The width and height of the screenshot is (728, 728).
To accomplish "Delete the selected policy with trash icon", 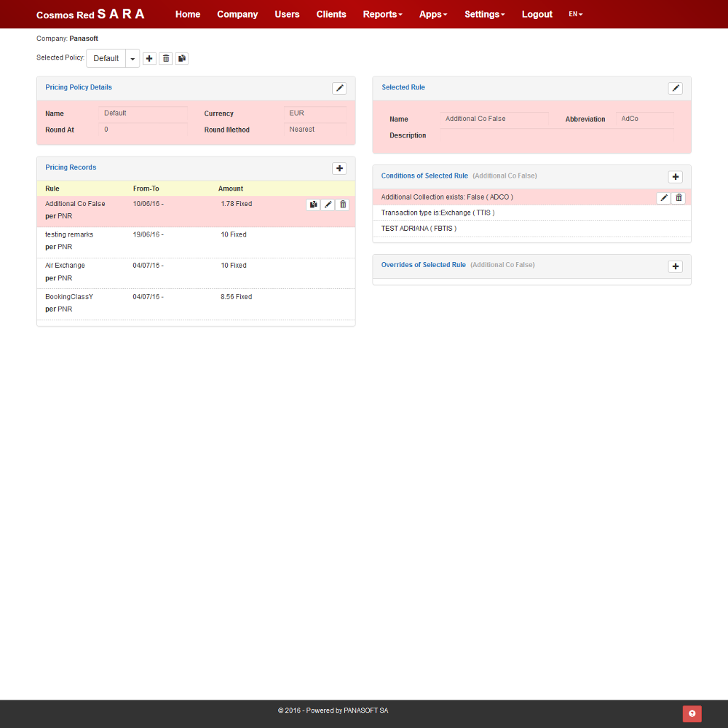I will pyautogui.click(x=166, y=58).
